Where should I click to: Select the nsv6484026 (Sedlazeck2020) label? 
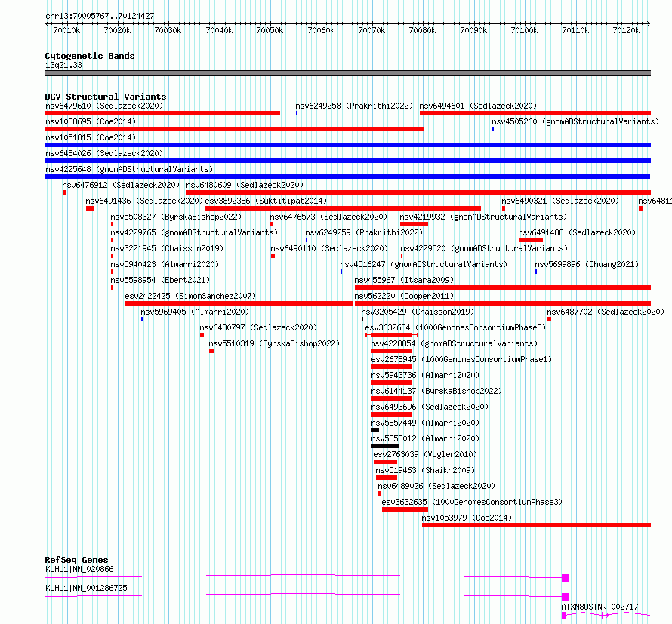pos(104,153)
